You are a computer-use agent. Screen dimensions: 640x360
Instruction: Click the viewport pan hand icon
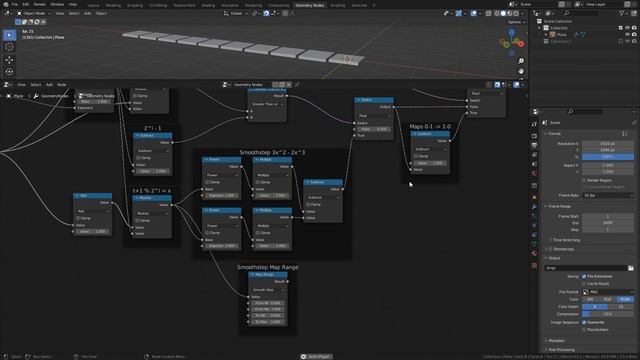click(x=521, y=71)
